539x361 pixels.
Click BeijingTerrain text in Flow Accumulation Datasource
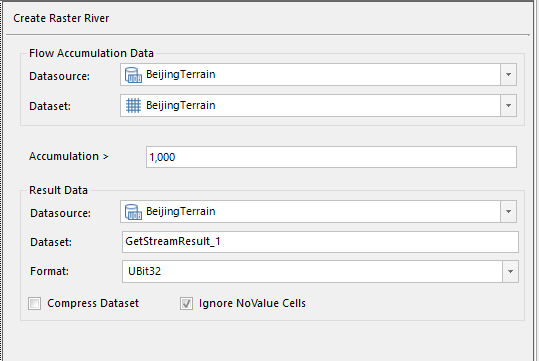click(181, 74)
